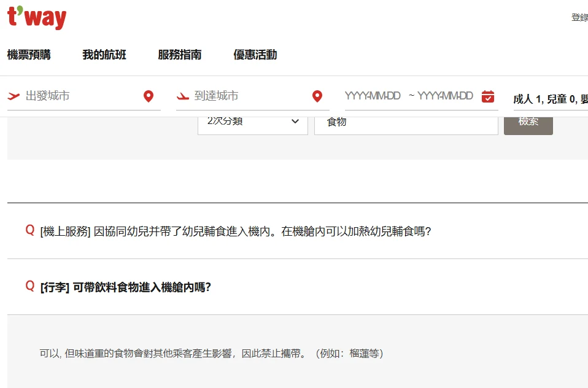Click the 到達城市 input field
This screenshot has height=388, width=588.
point(253,96)
